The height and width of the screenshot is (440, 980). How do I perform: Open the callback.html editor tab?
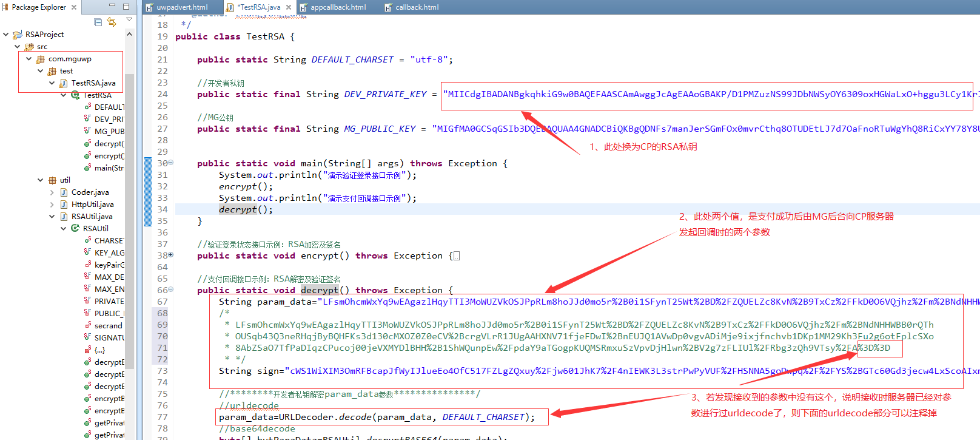point(417,7)
